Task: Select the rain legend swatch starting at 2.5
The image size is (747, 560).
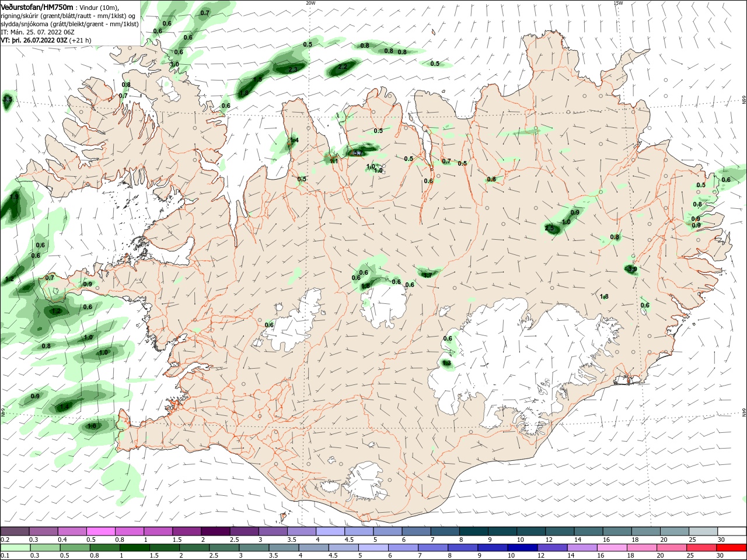Action: 224,548
